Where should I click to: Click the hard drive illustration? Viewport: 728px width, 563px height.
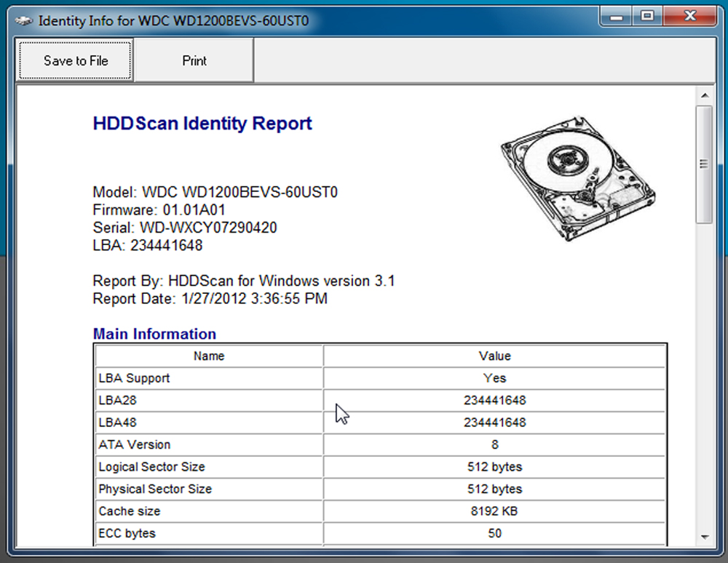click(577, 178)
